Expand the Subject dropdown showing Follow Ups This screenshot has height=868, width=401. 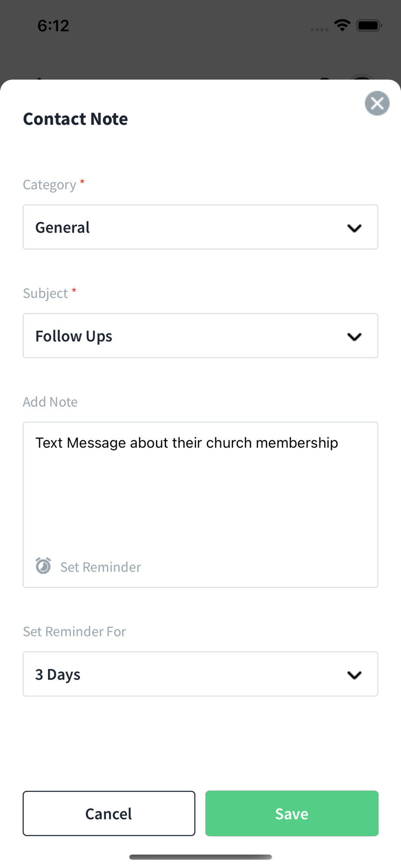coord(191,336)
